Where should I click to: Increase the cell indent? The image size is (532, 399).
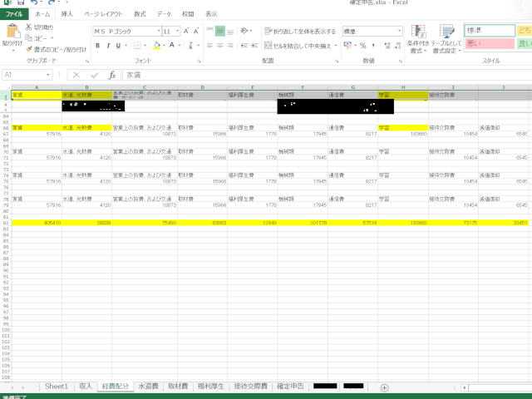(254, 46)
